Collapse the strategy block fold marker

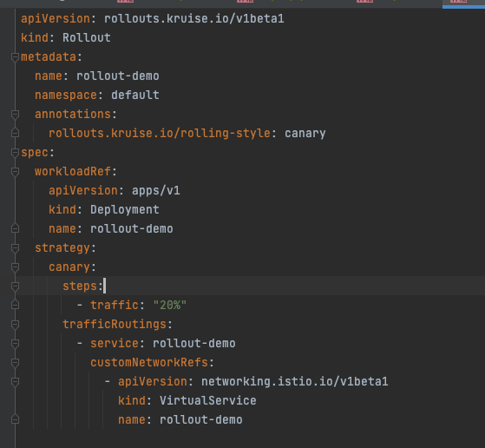pyautogui.click(x=15, y=248)
